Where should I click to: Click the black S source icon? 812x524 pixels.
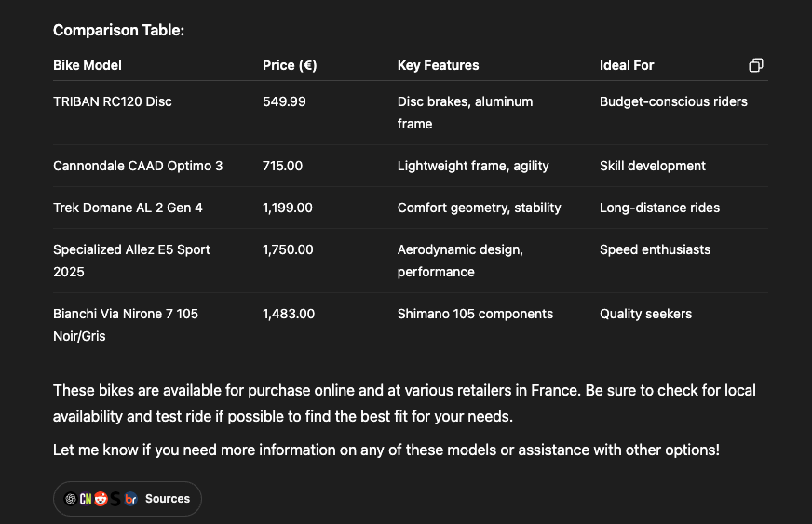point(115,499)
